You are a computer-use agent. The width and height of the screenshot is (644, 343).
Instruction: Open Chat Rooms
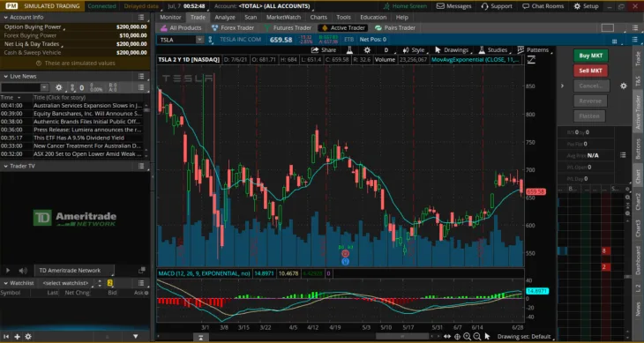pyautogui.click(x=543, y=6)
